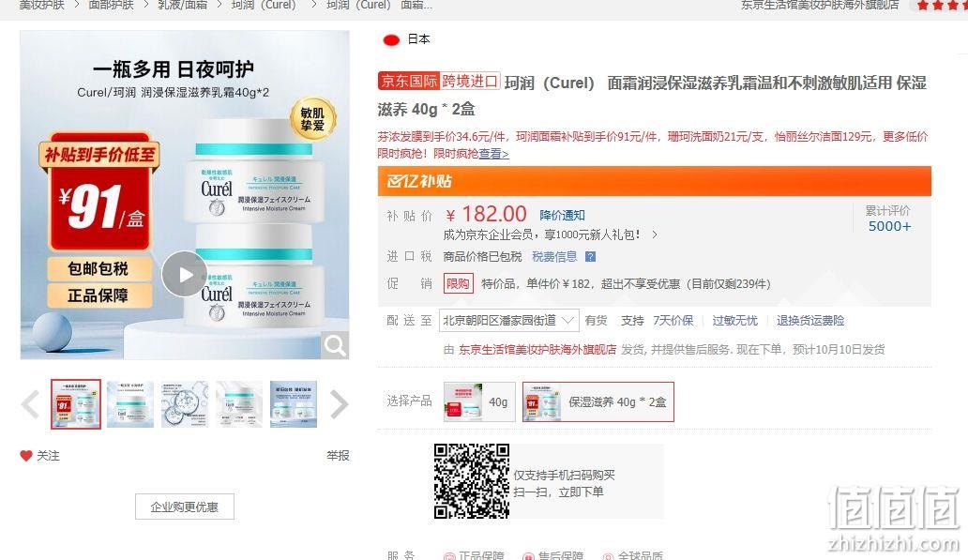Open the 查看> link in the promo text
The image size is (968, 560).
pos(494,154)
